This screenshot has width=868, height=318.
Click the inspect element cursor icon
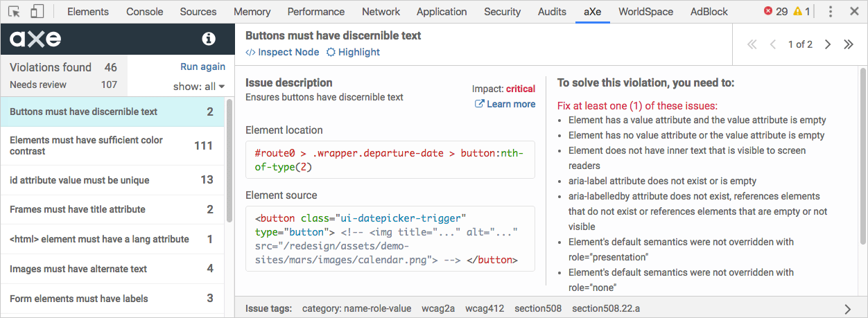click(x=15, y=11)
